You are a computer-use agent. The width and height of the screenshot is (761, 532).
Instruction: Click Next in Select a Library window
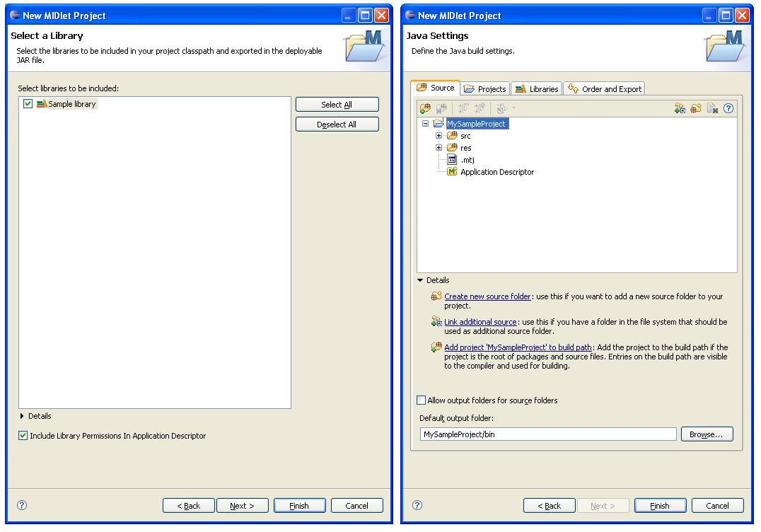(x=242, y=505)
